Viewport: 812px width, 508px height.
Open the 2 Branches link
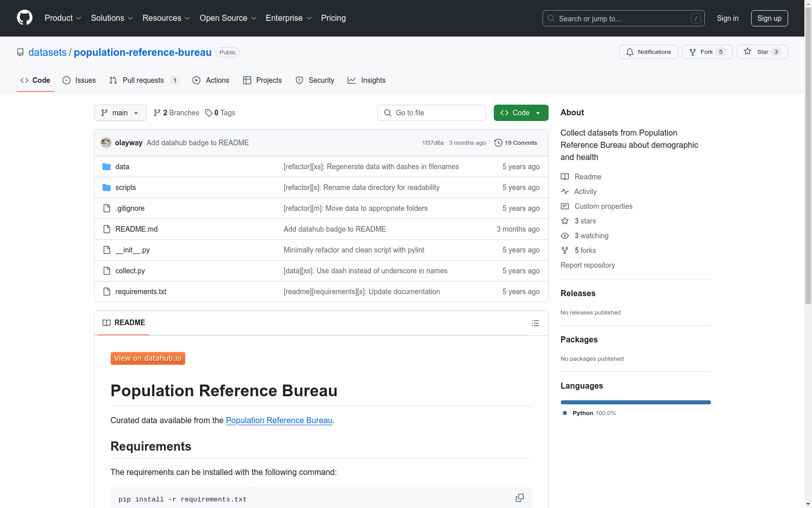tap(177, 113)
